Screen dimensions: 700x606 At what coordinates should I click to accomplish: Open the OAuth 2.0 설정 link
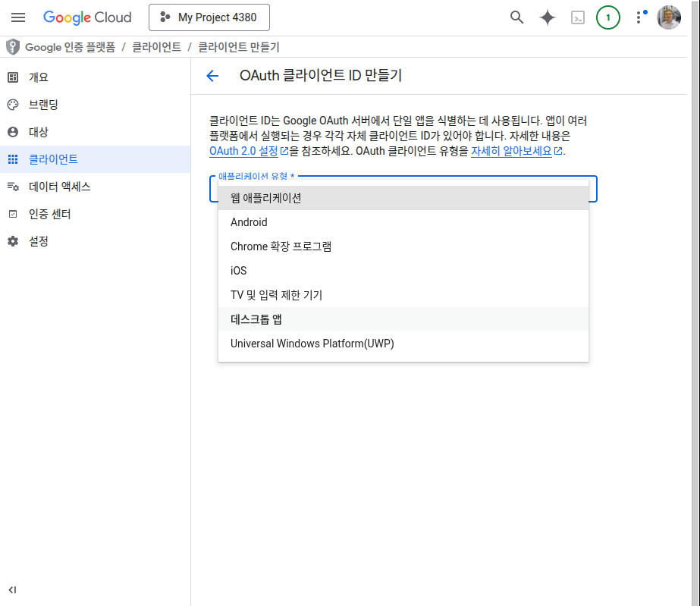pyautogui.click(x=243, y=151)
